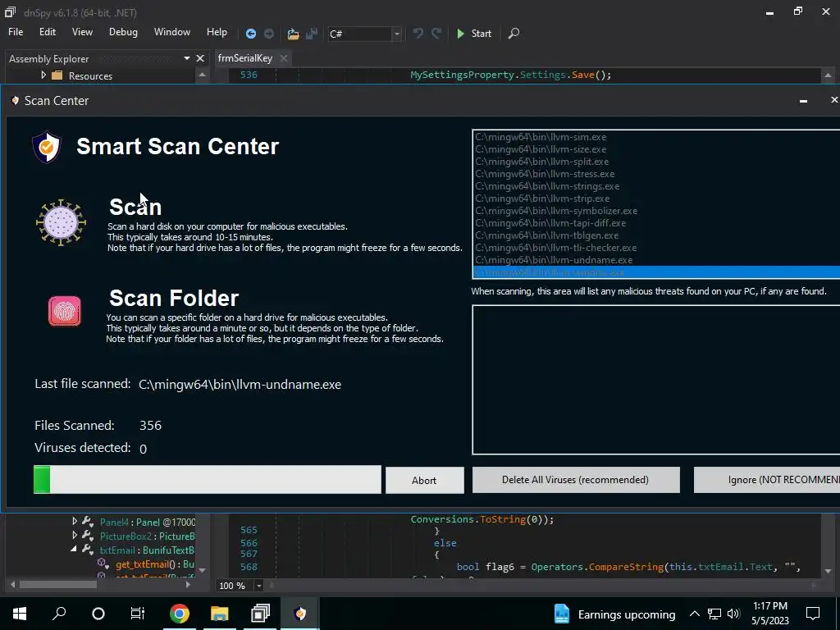Click the dnSpy navigate back arrow

point(251,34)
